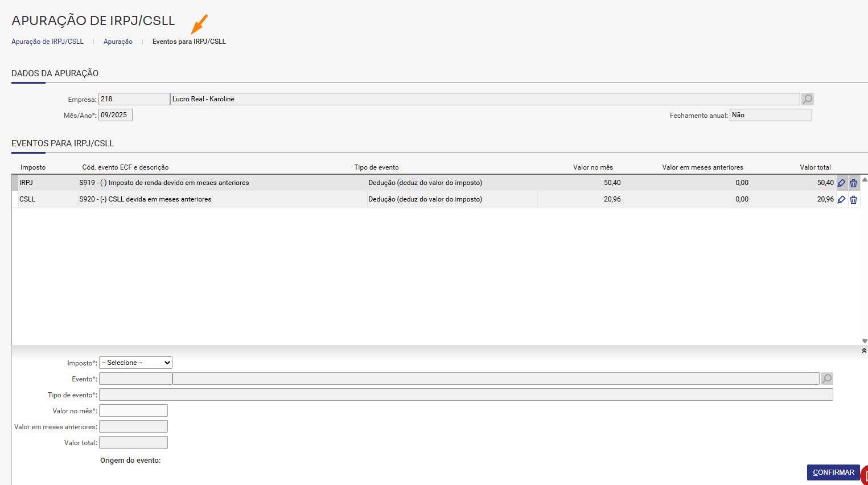Click the CONFIRMAR button
868x485 pixels.
[833, 472]
